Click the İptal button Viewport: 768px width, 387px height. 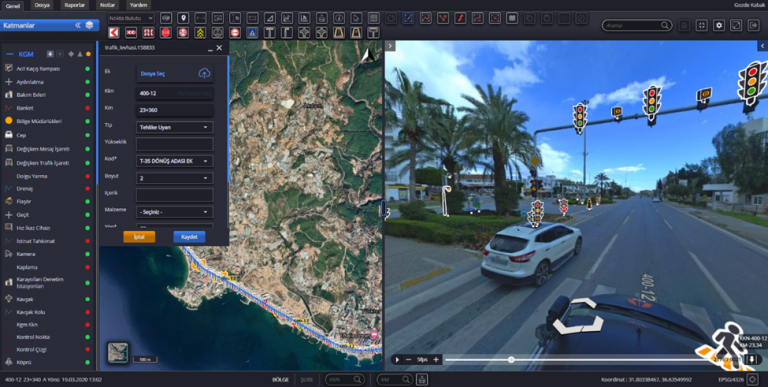click(139, 237)
